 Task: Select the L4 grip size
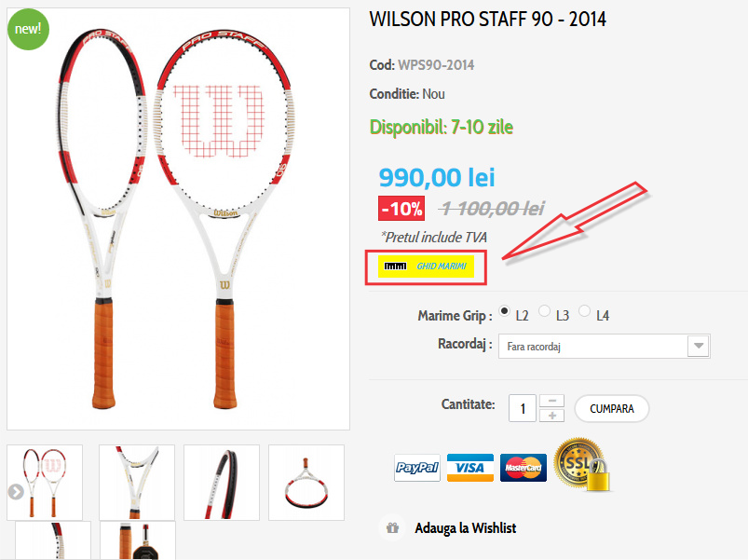tap(584, 311)
